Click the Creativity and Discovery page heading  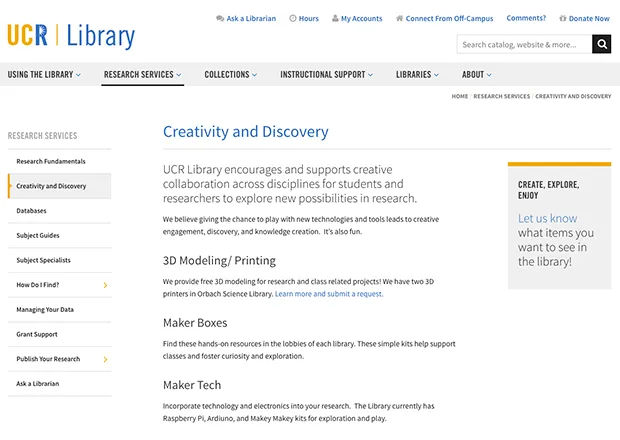click(x=246, y=132)
